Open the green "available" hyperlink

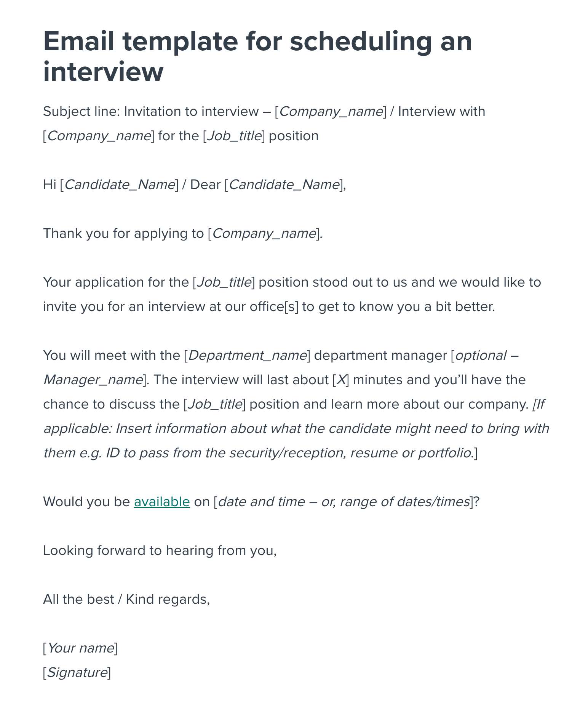(162, 502)
